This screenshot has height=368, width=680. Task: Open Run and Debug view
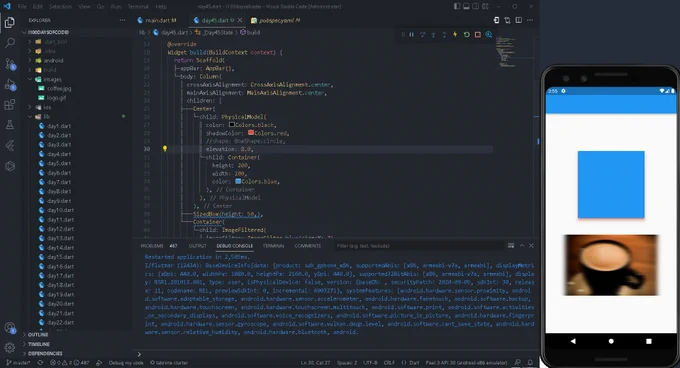[10, 85]
